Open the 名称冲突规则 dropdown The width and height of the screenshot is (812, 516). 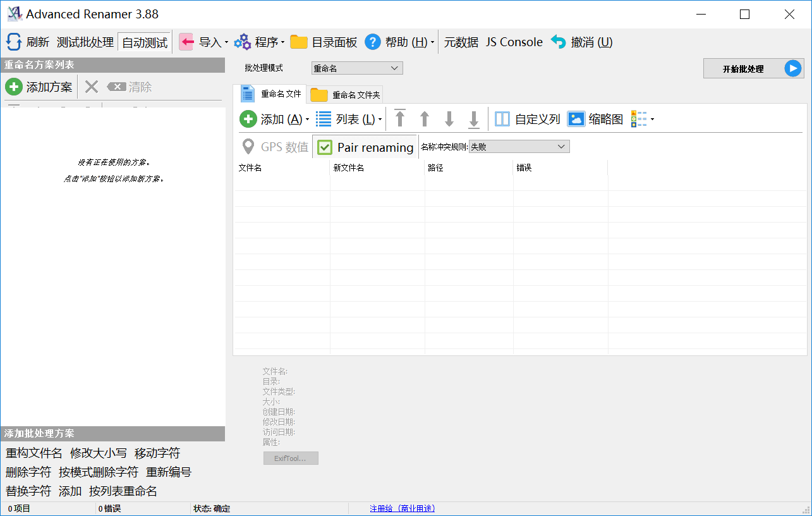(519, 147)
